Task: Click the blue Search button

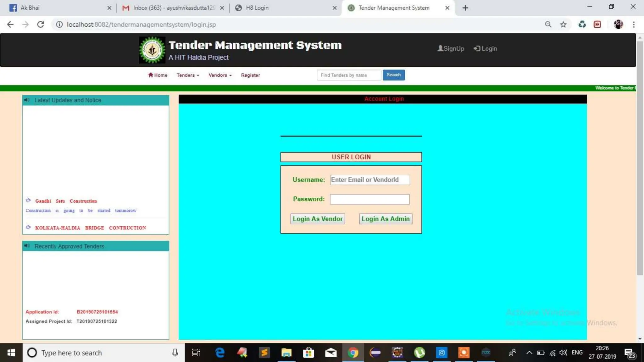Action: pyautogui.click(x=393, y=75)
